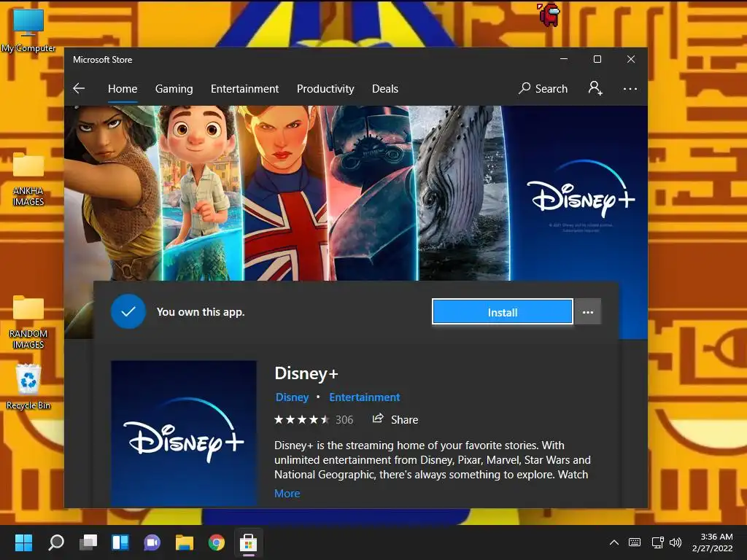Install the Disney+ app
This screenshot has width=747, height=560.
[502, 312]
